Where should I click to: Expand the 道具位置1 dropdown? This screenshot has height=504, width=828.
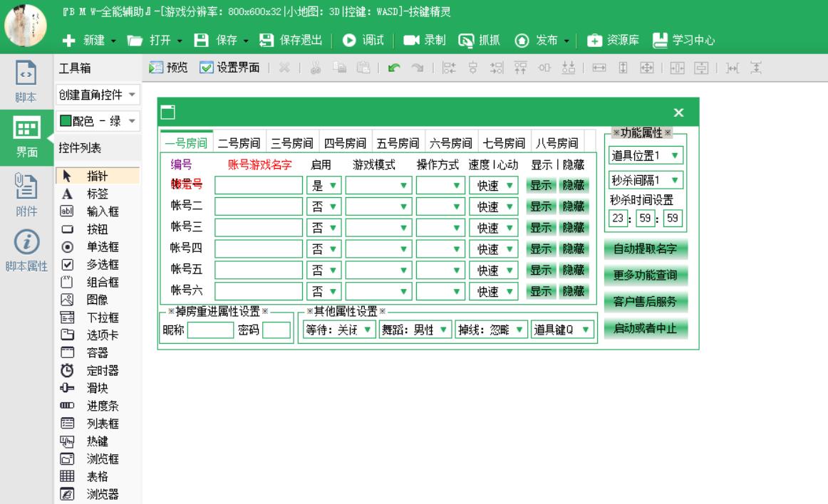675,155
